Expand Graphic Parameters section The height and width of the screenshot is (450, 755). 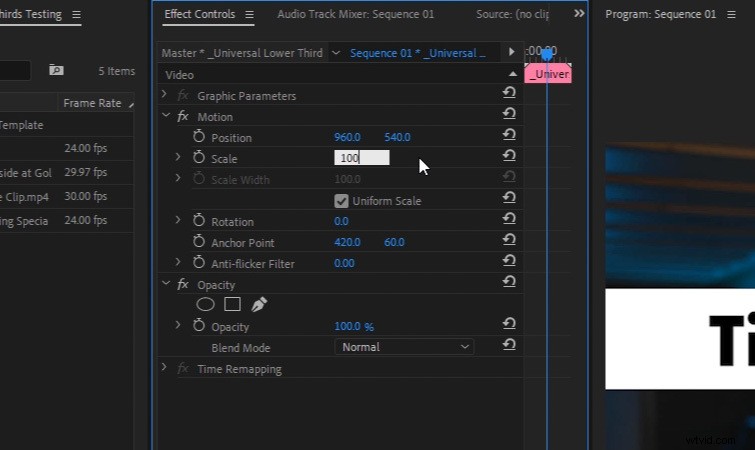coord(164,94)
